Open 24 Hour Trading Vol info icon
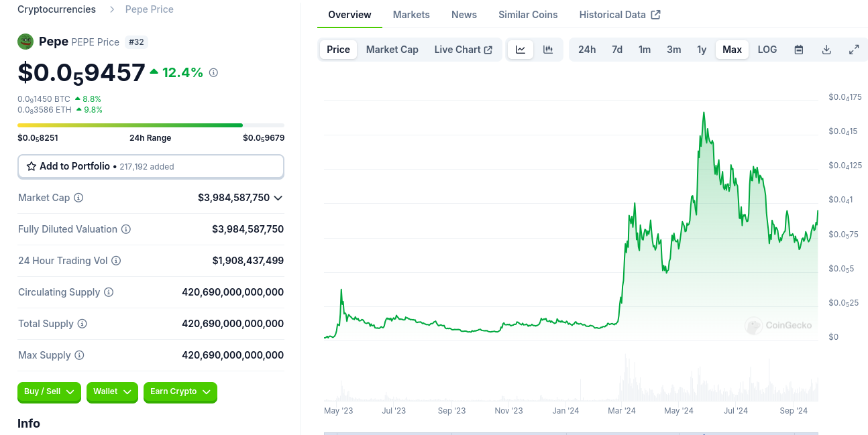 tap(116, 261)
